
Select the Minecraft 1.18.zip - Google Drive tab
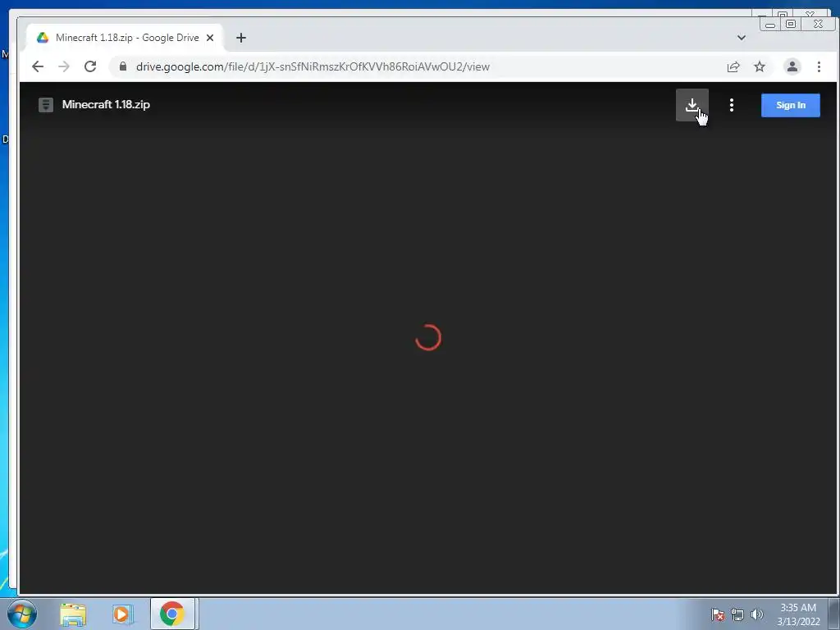coord(126,38)
